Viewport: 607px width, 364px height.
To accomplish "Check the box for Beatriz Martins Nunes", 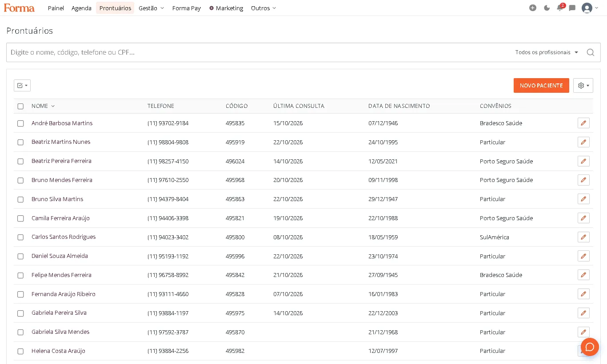I will (20, 142).
